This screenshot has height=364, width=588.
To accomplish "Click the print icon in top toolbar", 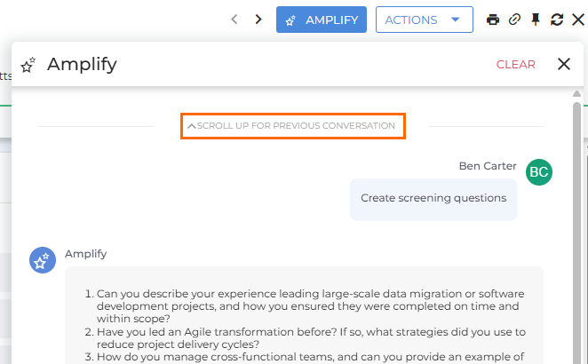I will point(493,20).
